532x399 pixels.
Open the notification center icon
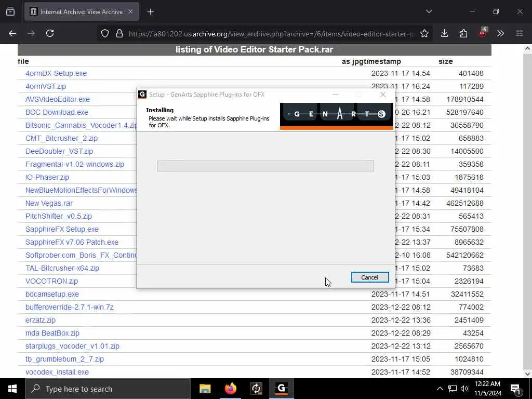click(516, 389)
